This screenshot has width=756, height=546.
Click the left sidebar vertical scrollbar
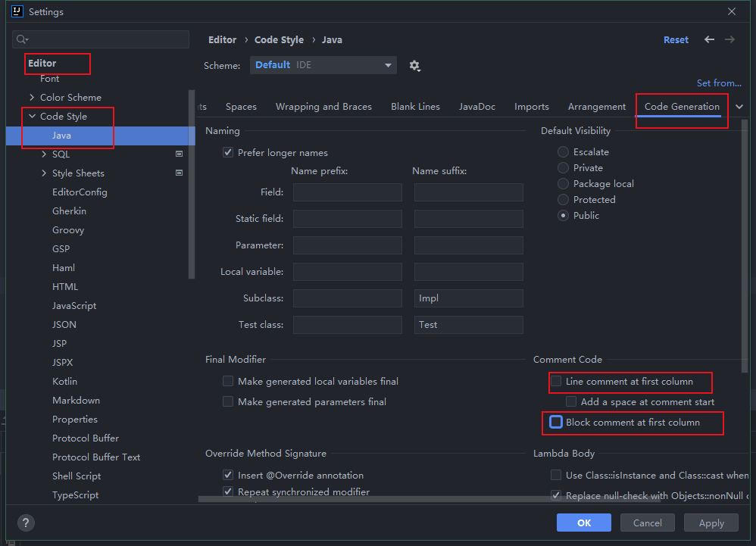pyautogui.click(x=192, y=184)
